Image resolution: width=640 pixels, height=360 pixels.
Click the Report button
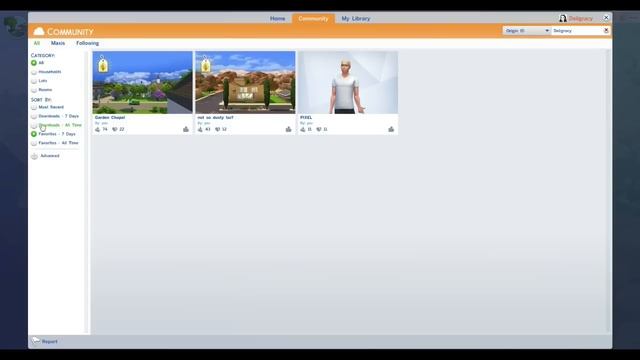point(45,341)
